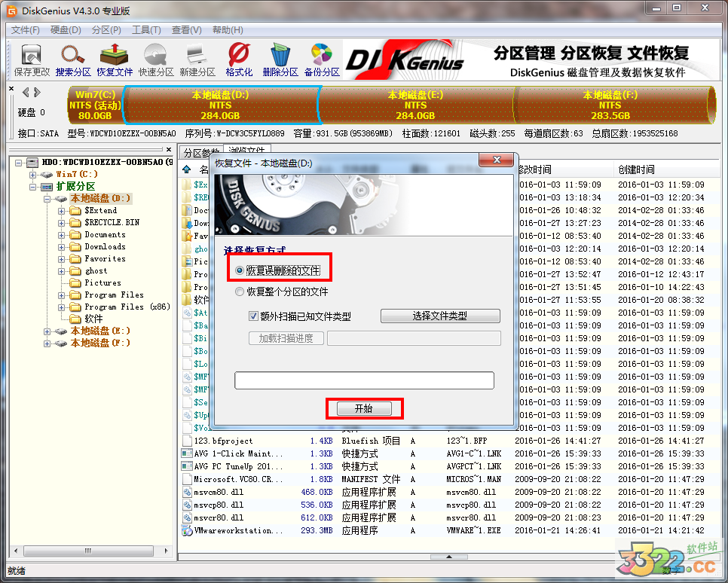Viewport: 728px width, 583px height.
Task: Click the 123.bfproject file icon
Action: 187,441
